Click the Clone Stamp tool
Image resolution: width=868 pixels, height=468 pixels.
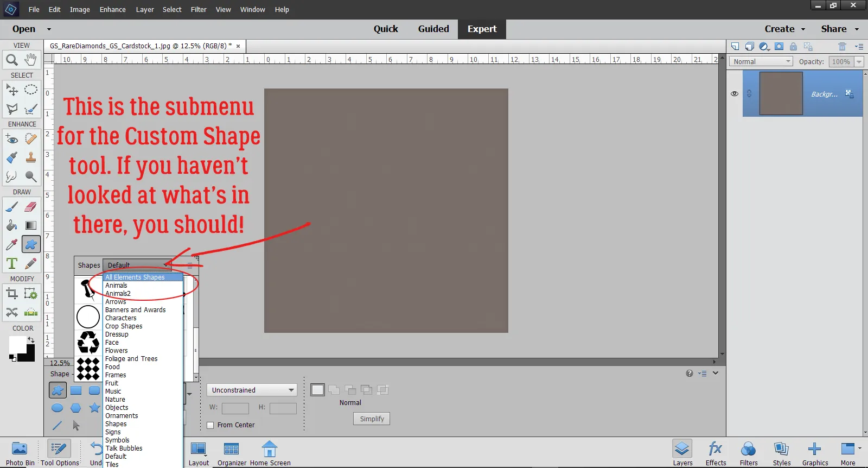[x=31, y=158]
